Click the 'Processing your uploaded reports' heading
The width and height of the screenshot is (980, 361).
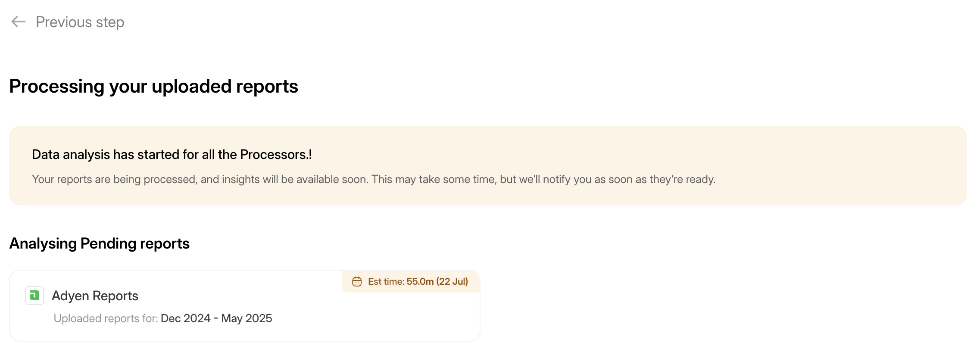[x=153, y=86]
